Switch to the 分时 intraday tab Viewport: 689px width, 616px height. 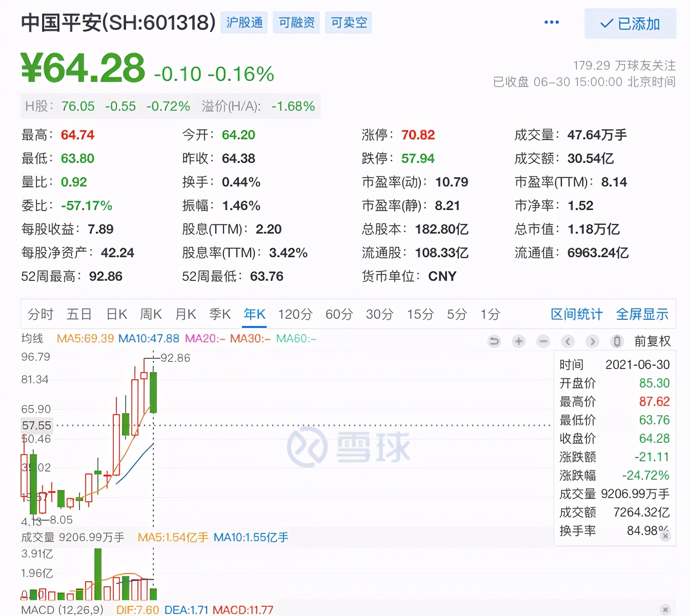coord(40,314)
